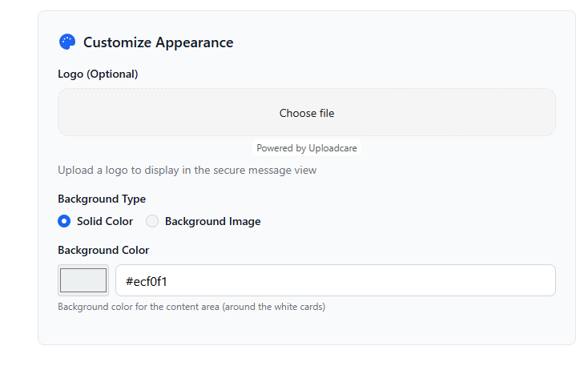The image size is (588, 366).
Task: Click the Background Image option label
Action: 212,221
